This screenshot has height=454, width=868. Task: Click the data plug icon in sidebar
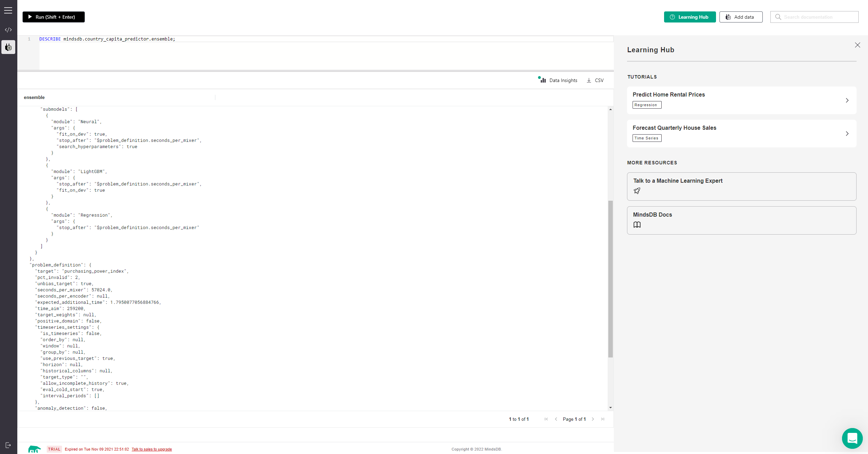(x=8, y=47)
